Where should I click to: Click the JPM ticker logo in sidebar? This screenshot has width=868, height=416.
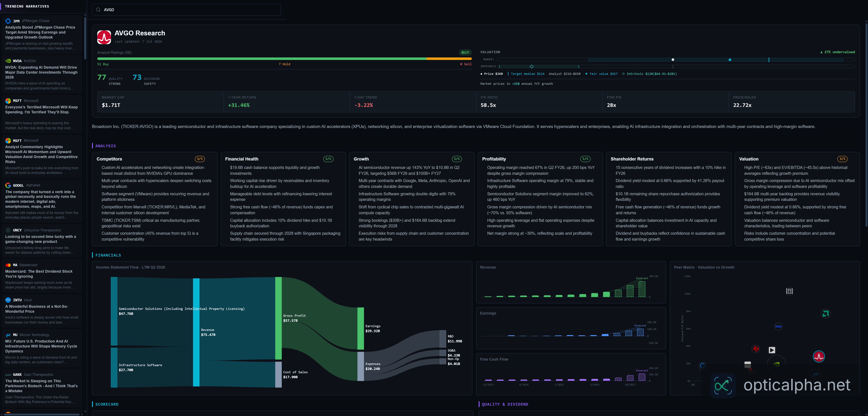tap(8, 21)
